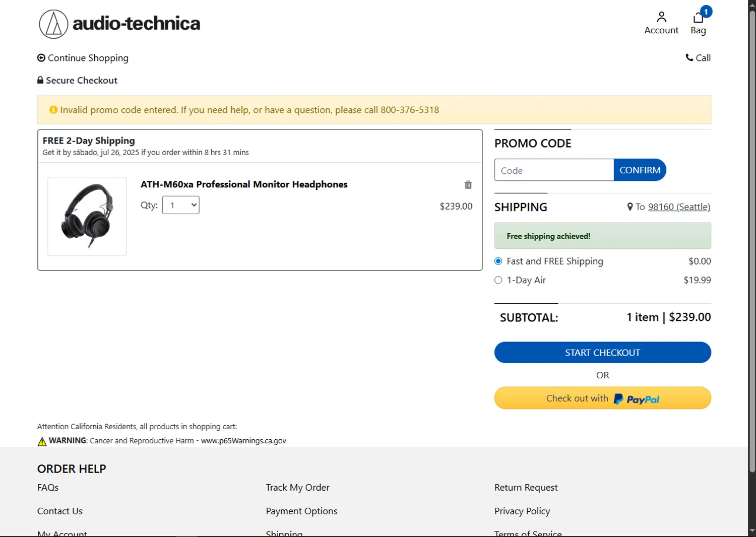Click the www.p65Warnings.ca.gov text

click(x=243, y=441)
